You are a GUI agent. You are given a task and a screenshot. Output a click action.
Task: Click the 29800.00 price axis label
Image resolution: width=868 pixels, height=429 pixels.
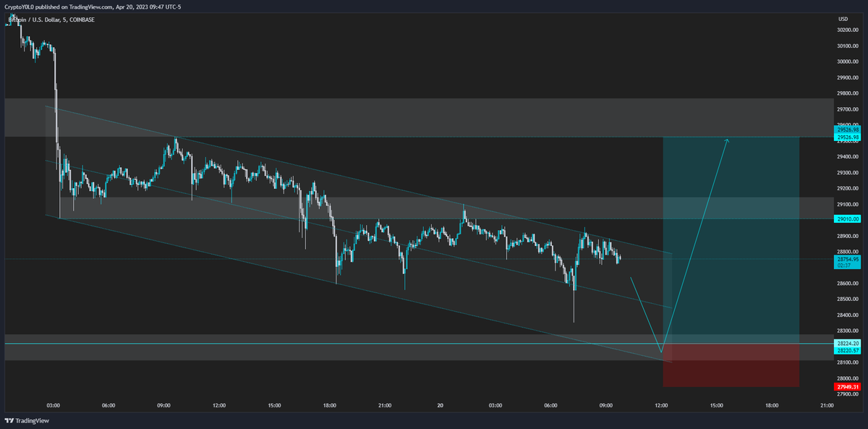(848, 93)
